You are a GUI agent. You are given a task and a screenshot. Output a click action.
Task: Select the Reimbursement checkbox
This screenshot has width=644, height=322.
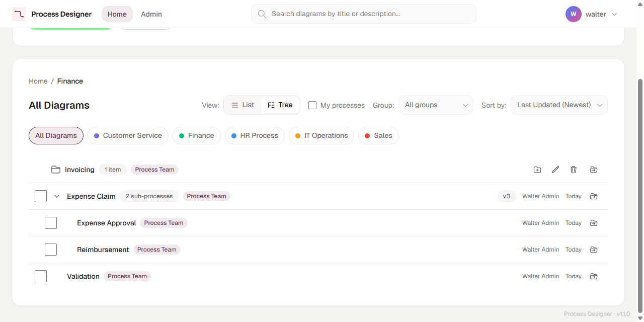pos(51,250)
